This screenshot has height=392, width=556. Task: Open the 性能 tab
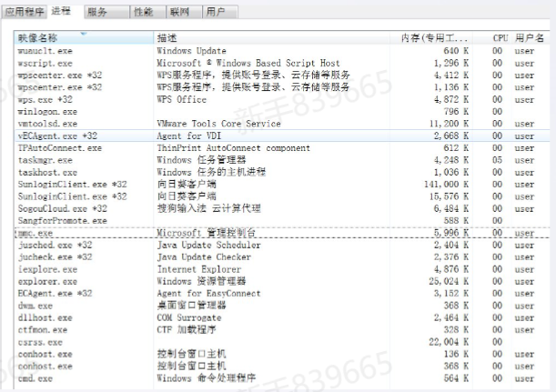[x=147, y=12]
